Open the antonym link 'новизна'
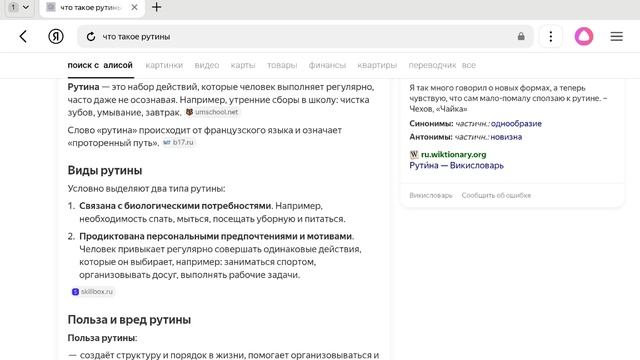This screenshot has width=640, height=360. click(506, 137)
